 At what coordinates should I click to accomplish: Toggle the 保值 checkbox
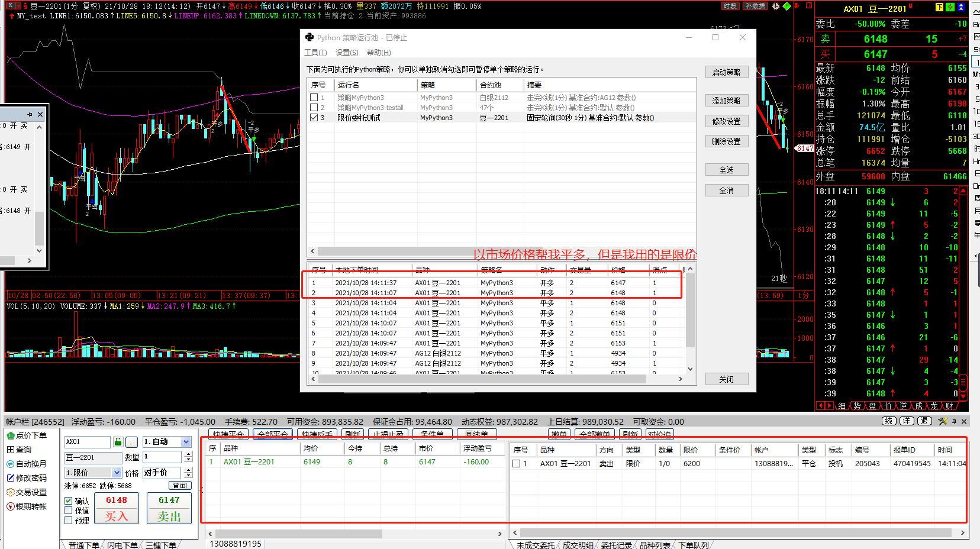[x=69, y=511]
